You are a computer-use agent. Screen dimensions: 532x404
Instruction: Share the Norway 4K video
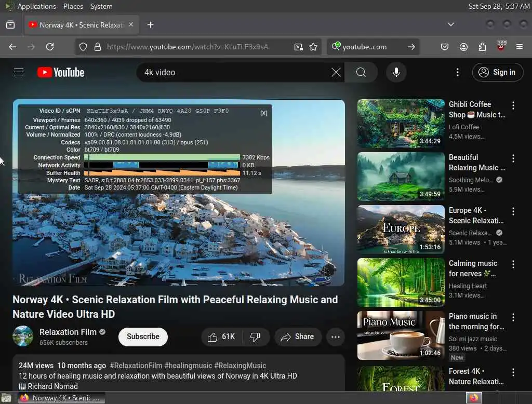[298, 337]
